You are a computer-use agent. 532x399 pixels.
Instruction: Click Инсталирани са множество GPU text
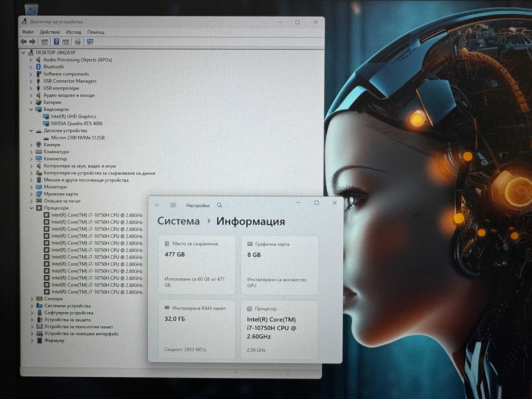click(277, 283)
